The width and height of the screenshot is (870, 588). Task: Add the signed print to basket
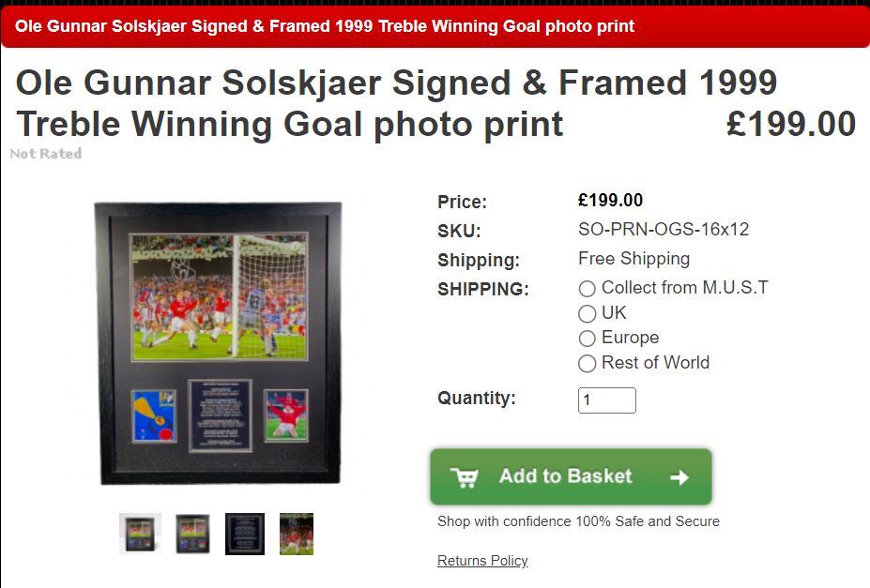(571, 476)
